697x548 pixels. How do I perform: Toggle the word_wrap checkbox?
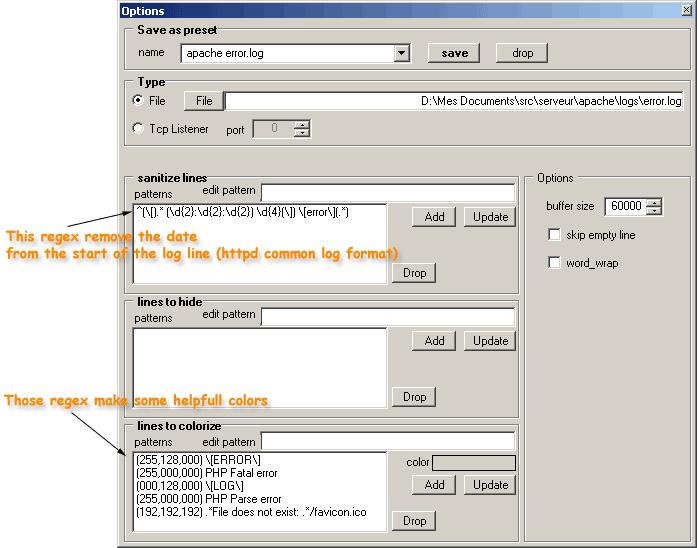click(554, 262)
